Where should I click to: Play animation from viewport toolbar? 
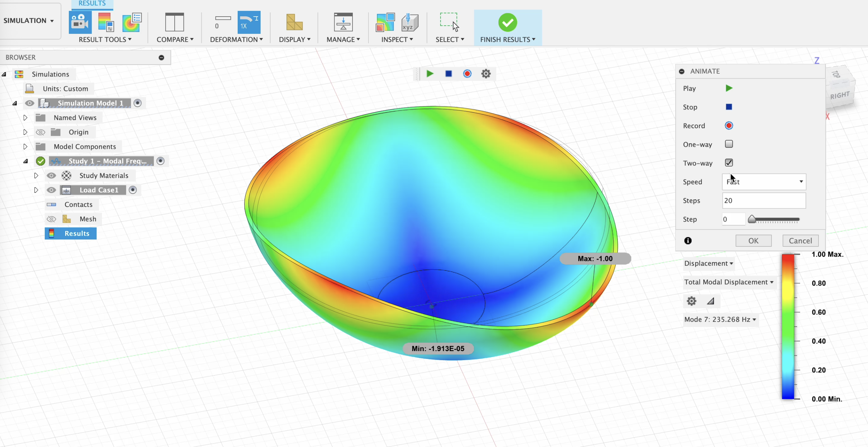430,74
